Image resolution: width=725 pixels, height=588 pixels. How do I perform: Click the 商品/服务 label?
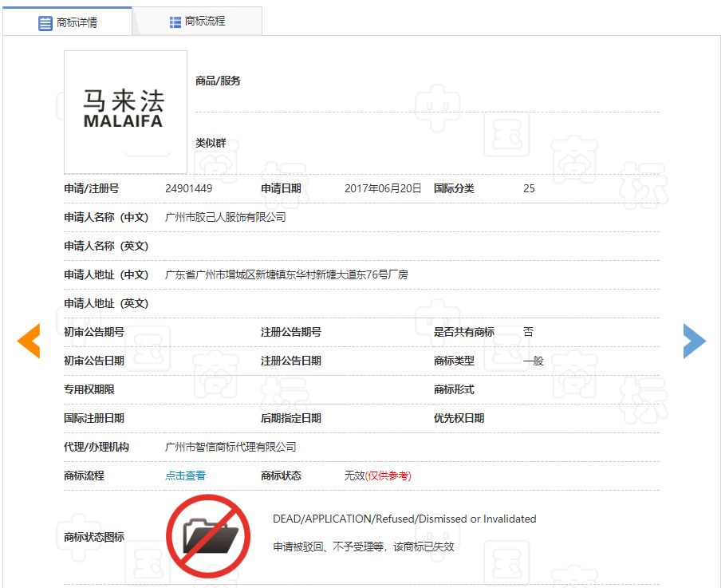coord(218,81)
